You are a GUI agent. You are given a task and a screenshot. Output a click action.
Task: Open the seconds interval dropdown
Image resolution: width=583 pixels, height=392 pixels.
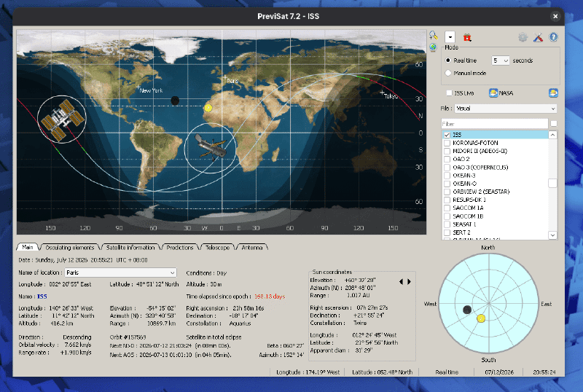coord(500,60)
